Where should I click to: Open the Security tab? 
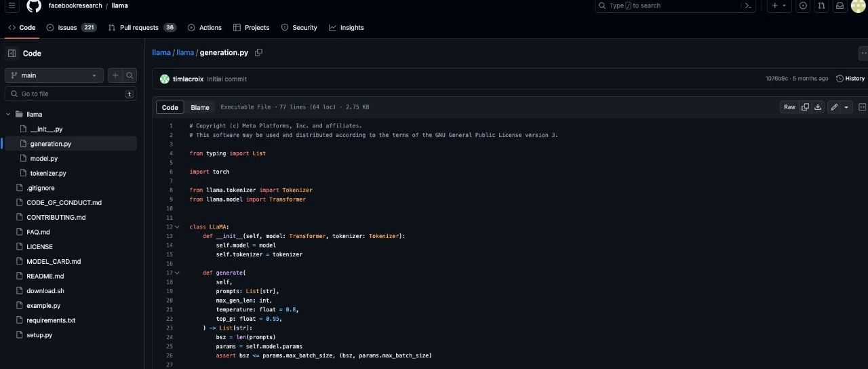point(299,28)
